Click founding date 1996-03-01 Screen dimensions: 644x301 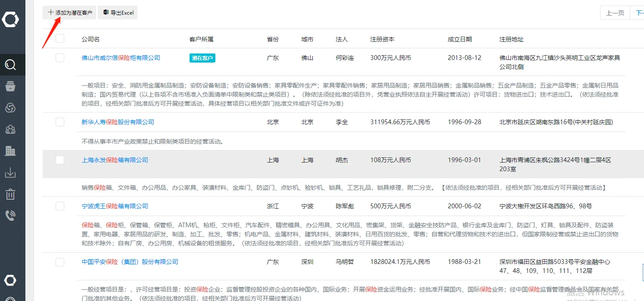tap(464, 160)
